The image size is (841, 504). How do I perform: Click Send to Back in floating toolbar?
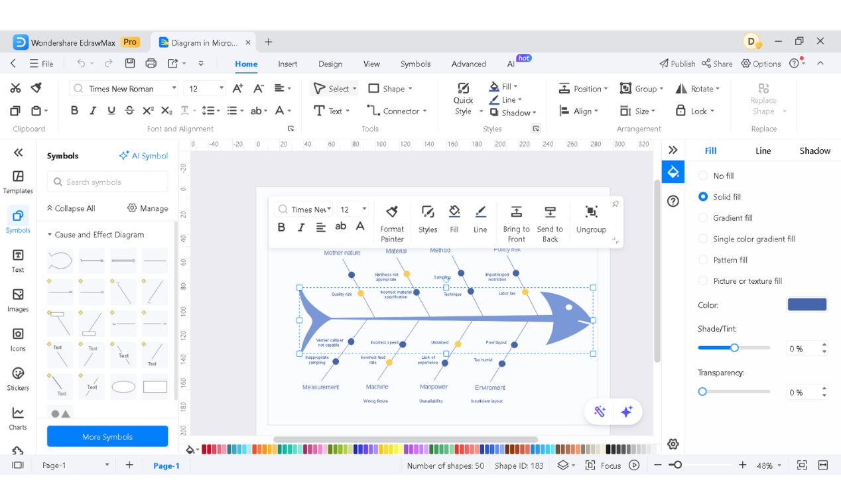coord(550,223)
